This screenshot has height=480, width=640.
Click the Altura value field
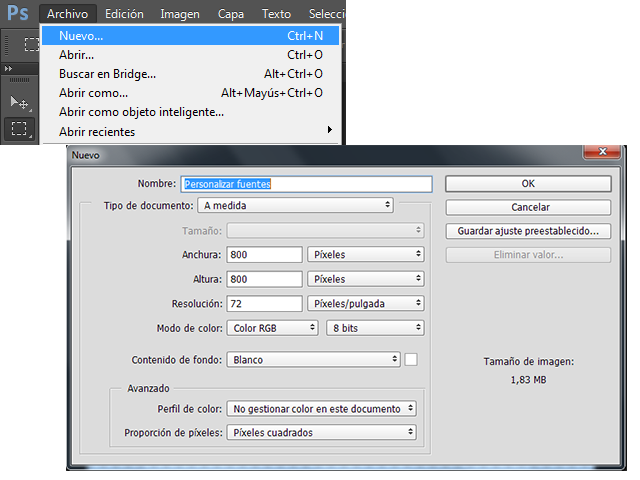click(264, 279)
